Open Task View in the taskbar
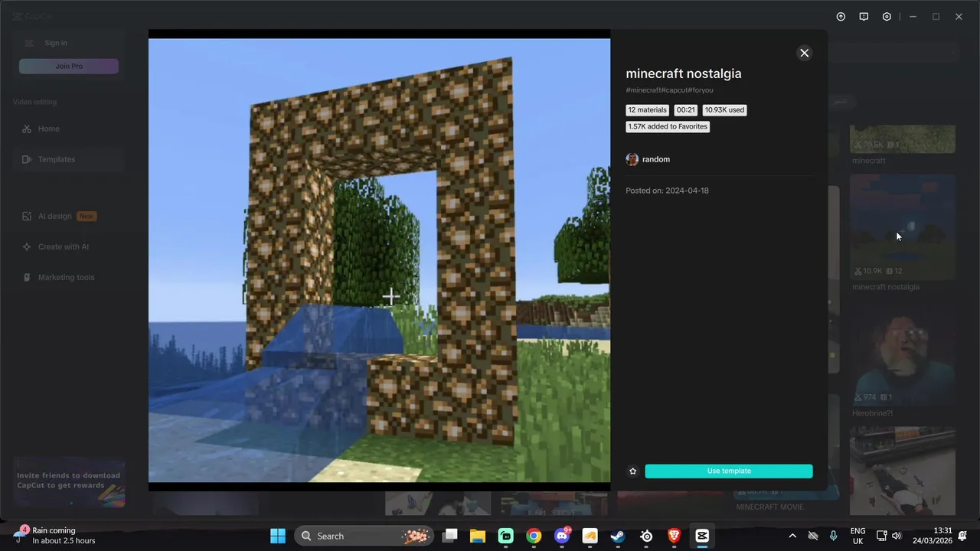This screenshot has height=551, width=980. click(x=450, y=536)
